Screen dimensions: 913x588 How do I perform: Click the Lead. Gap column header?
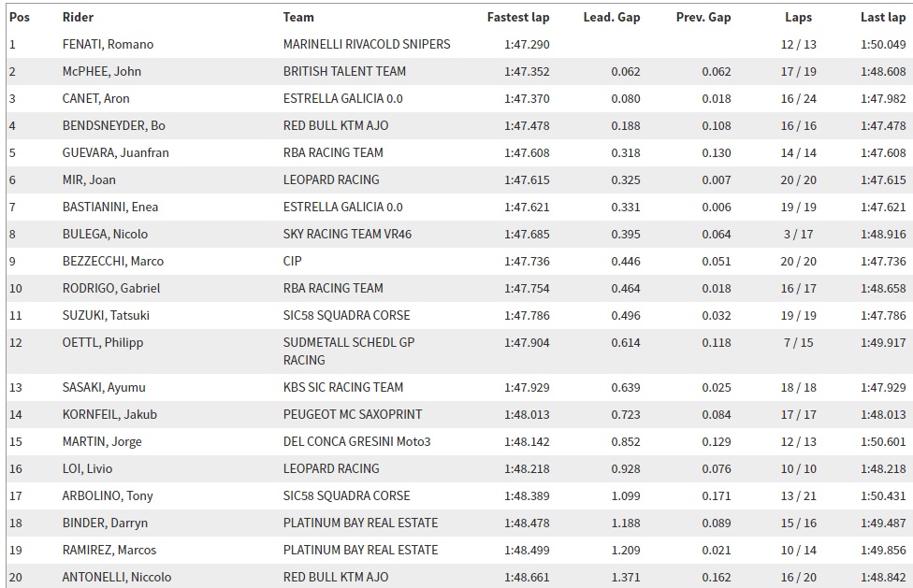click(612, 18)
